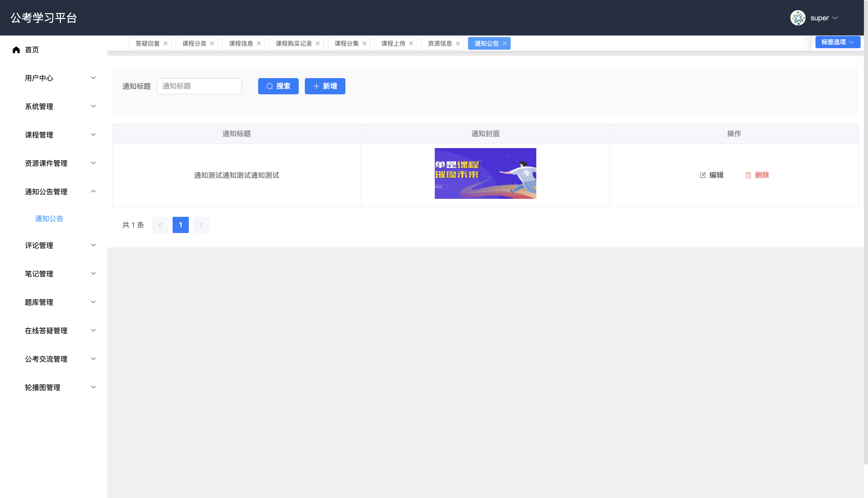Close the active 通知公告 tab
The height and width of the screenshot is (498, 868).
click(505, 43)
